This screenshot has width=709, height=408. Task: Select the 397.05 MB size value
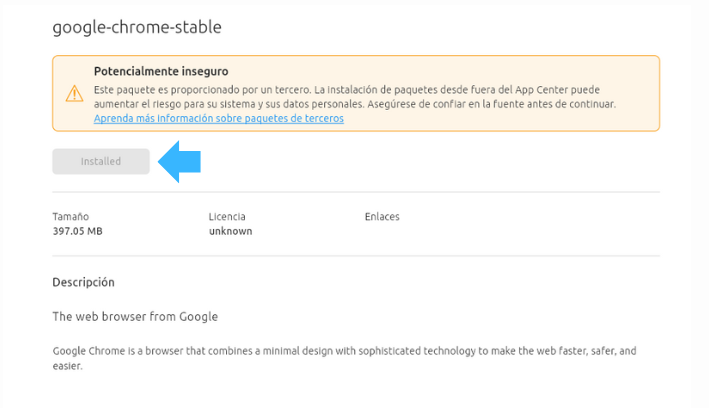click(77, 231)
